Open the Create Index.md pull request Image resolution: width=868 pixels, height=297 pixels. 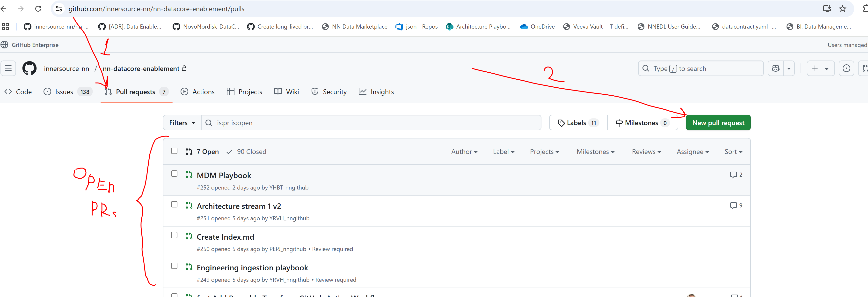pos(225,237)
